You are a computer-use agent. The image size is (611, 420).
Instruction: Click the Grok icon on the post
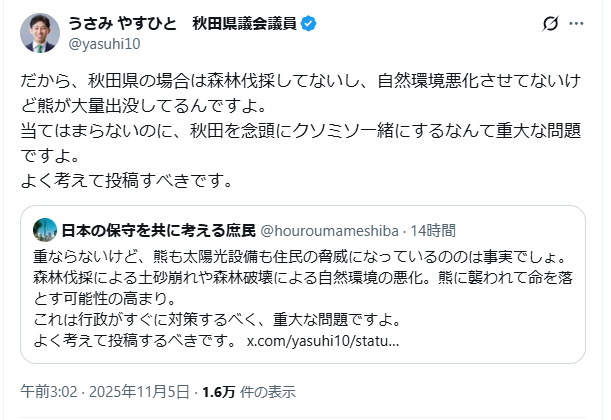click(549, 23)
